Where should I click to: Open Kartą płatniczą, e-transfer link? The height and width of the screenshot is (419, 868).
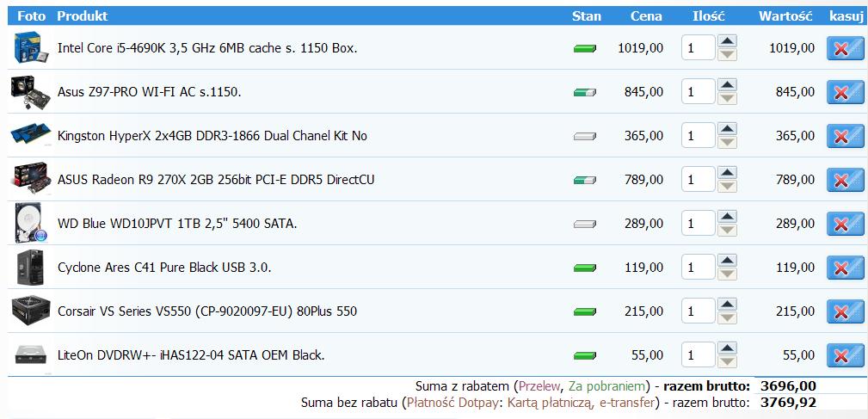click(582, 403)
